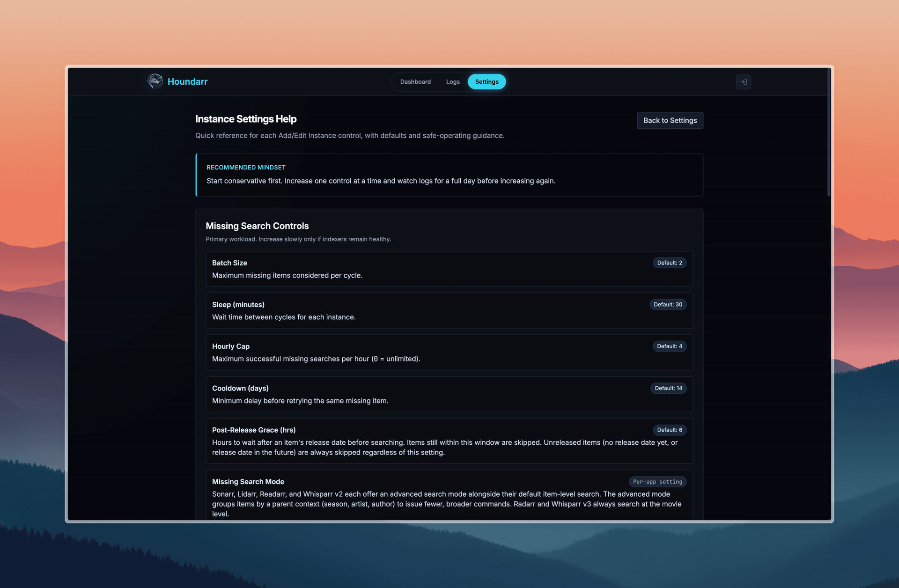Open the Dashboard tab
Image resolution: width=899 pixels, height=588 pixels.
click(415, 81)
